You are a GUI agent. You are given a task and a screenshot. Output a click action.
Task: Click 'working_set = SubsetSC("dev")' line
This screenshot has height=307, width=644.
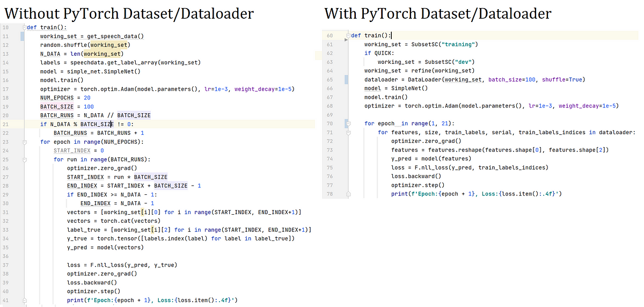pyautogui.click(x=426, y=62)
